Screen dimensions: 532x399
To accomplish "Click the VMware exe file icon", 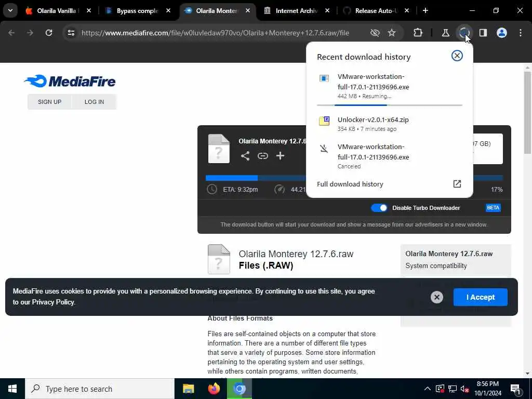I will [324, 78].
